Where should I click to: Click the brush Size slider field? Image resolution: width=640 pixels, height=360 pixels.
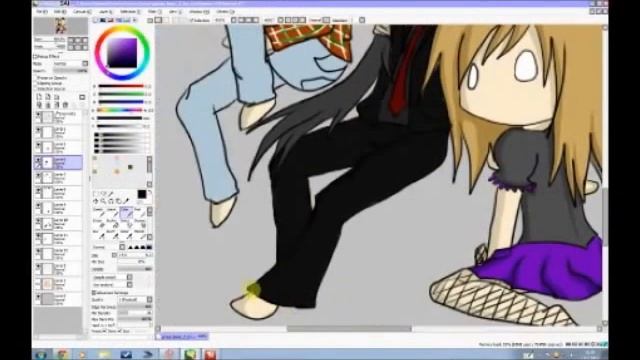(135, 255)
